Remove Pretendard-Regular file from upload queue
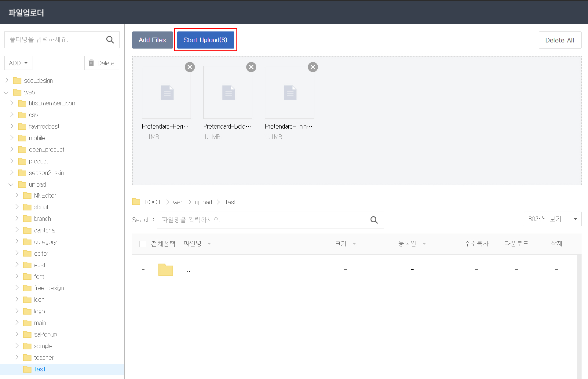Screen dimensions: 588x379 (x=190, y=67)
